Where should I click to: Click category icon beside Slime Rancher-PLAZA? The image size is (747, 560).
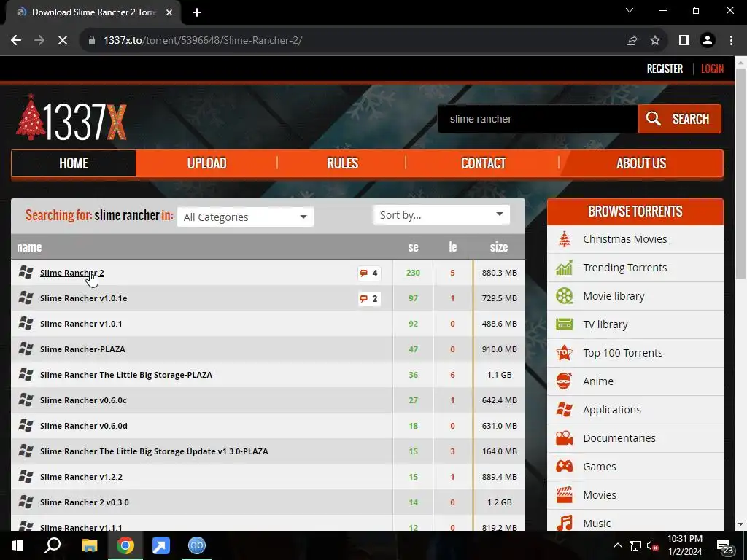(x=26, y=349)
